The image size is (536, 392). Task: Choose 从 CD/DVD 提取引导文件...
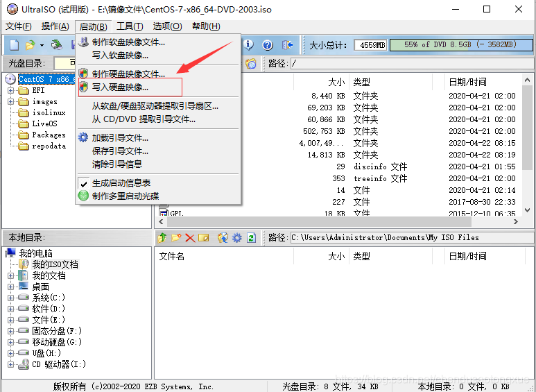tap(159, 119)
